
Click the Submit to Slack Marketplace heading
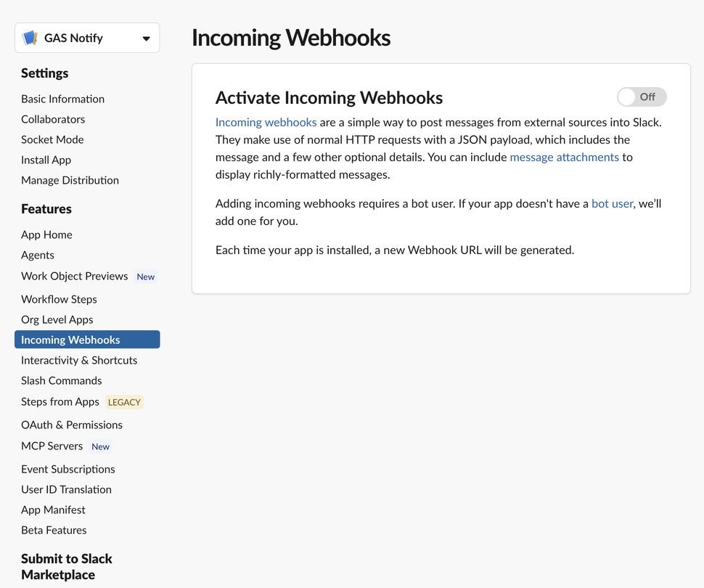[67, 566]
